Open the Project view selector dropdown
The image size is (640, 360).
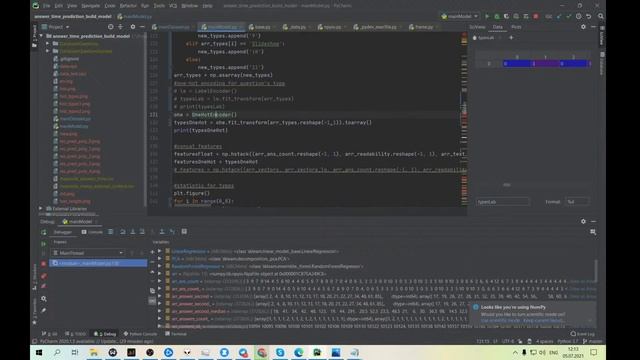click(56, 27)
